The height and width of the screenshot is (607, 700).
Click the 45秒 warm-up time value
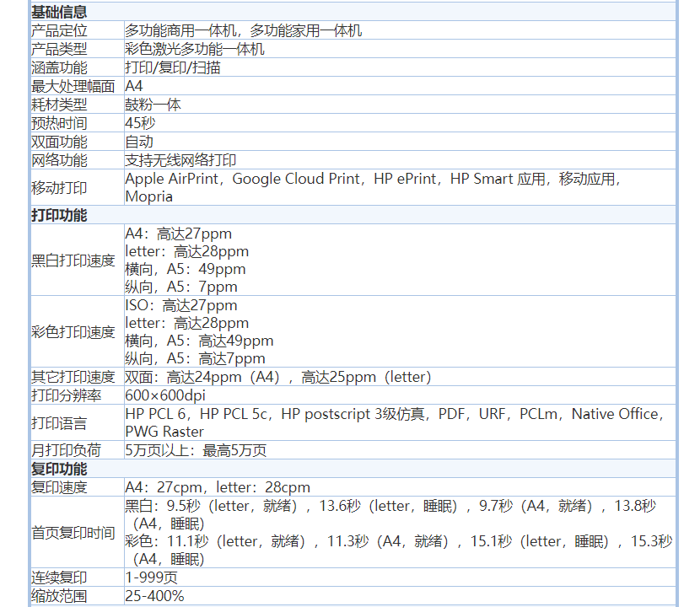point(140,123)
